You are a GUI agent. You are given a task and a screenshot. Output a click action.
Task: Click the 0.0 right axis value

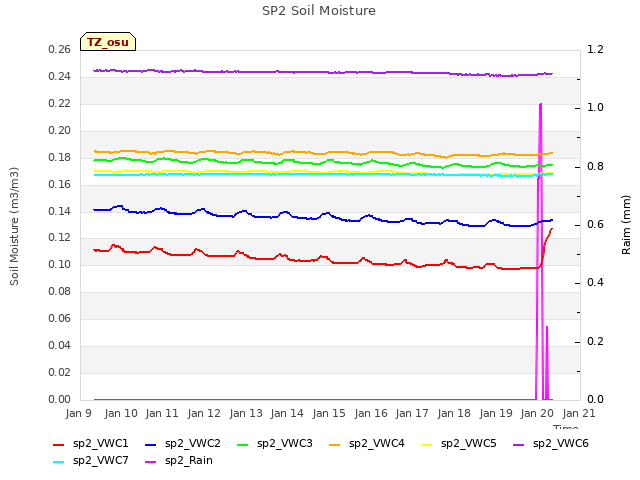(x=595, y=400)
